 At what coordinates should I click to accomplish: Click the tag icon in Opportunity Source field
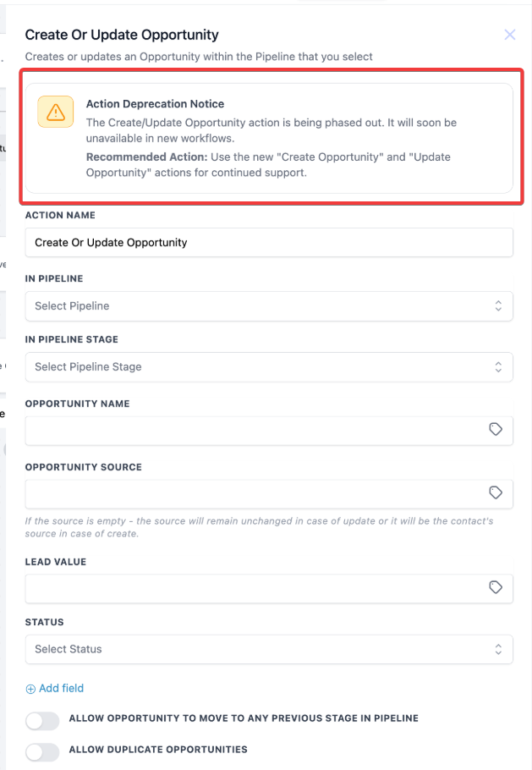click(x=496, y=493)
